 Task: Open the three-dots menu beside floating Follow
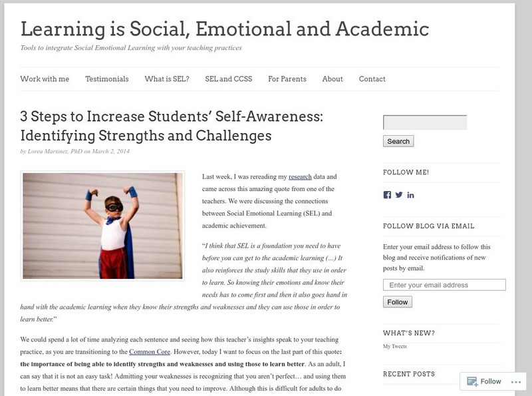(514, 381)
